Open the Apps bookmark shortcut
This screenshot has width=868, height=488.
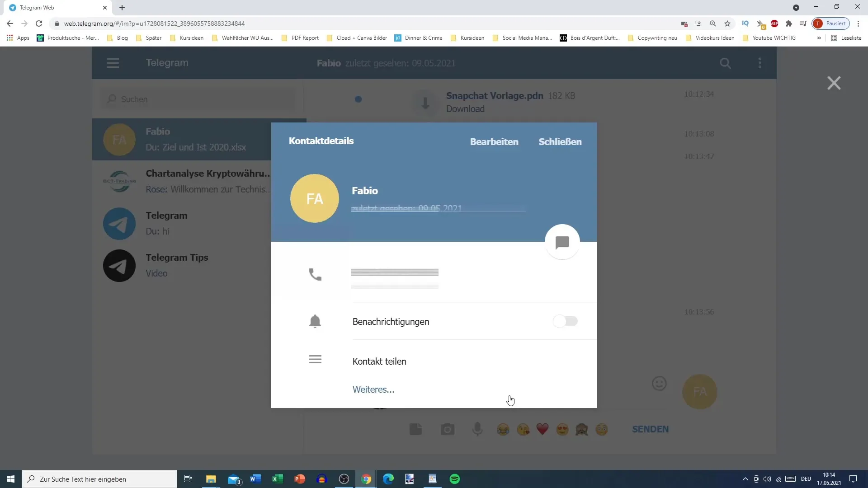pyautogui.click(x=18, y=38)
